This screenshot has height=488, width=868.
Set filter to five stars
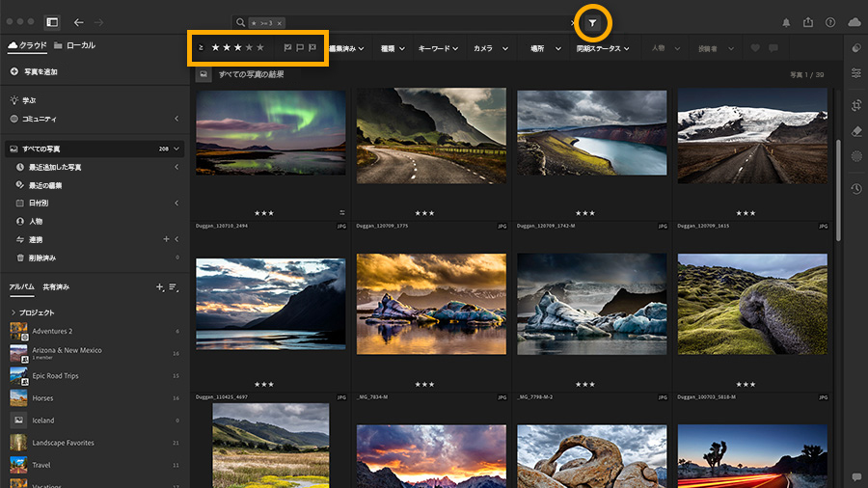260,47
